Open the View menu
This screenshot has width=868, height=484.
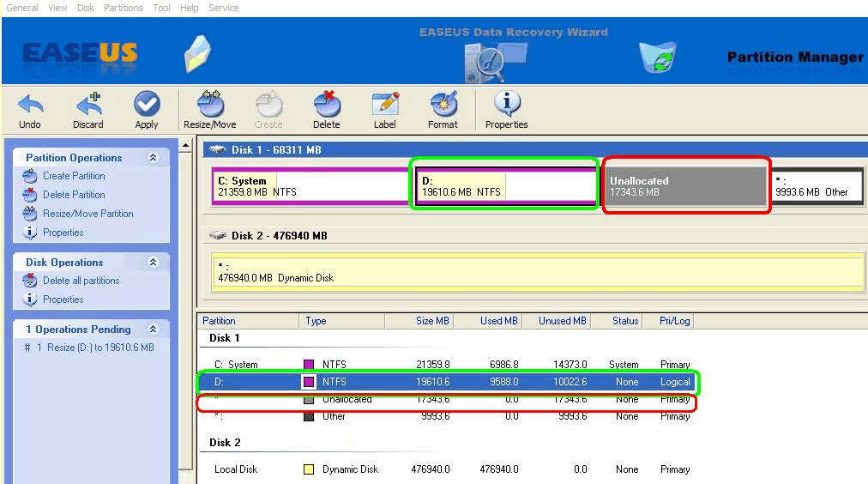pos(57,8)
